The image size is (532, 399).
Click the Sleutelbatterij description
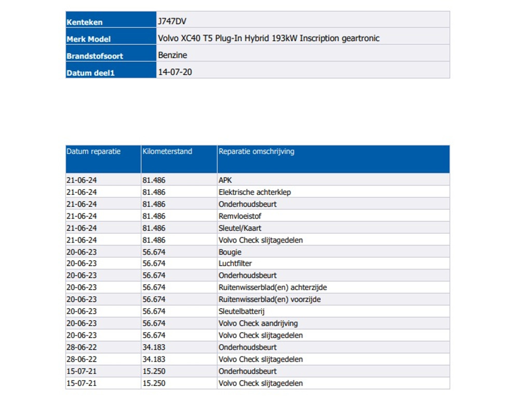click(242, 312)
